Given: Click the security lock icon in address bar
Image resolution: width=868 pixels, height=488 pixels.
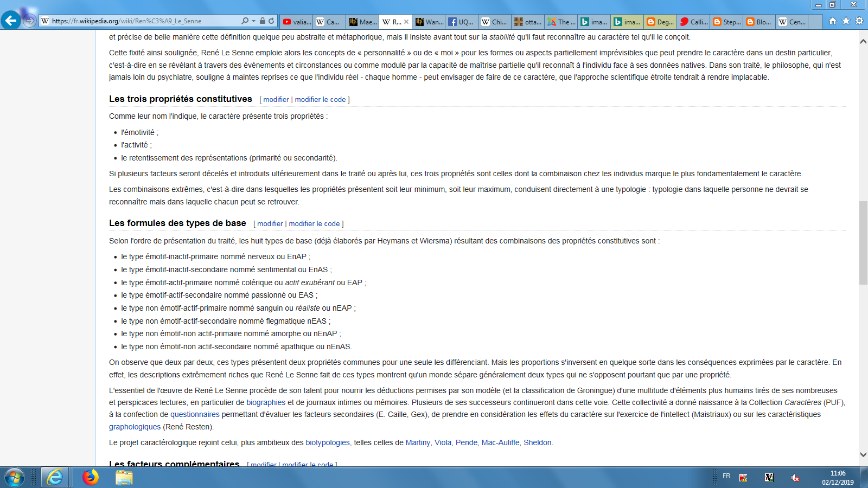Looking at the screenshot, I should [263, 21].
